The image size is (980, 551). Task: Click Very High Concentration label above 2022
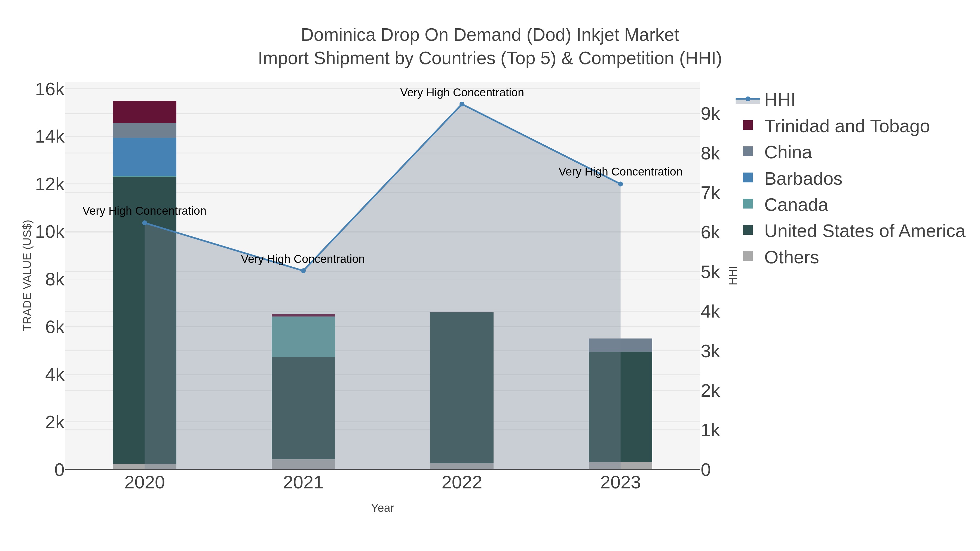(462, 93)
